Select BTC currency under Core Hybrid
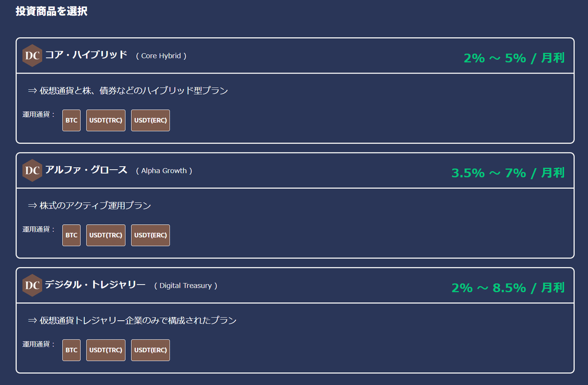This screenshot has width=588, height=385. click(x=71, y=120)
